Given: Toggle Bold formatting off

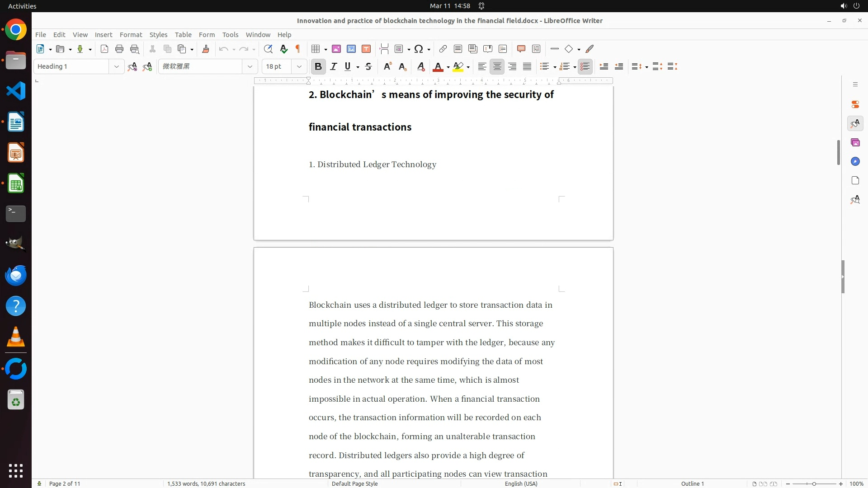Looking at the screenshot, I should click(x=318, y=66).
